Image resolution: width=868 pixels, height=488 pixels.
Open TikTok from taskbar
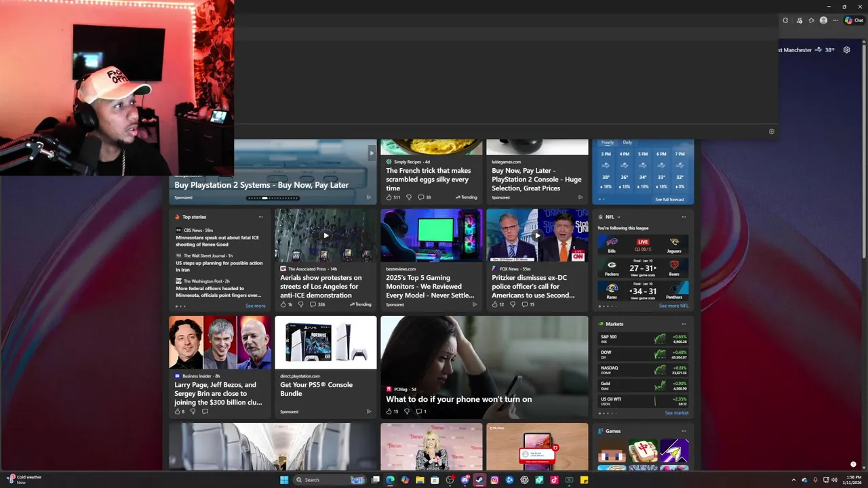click(554, 480)
